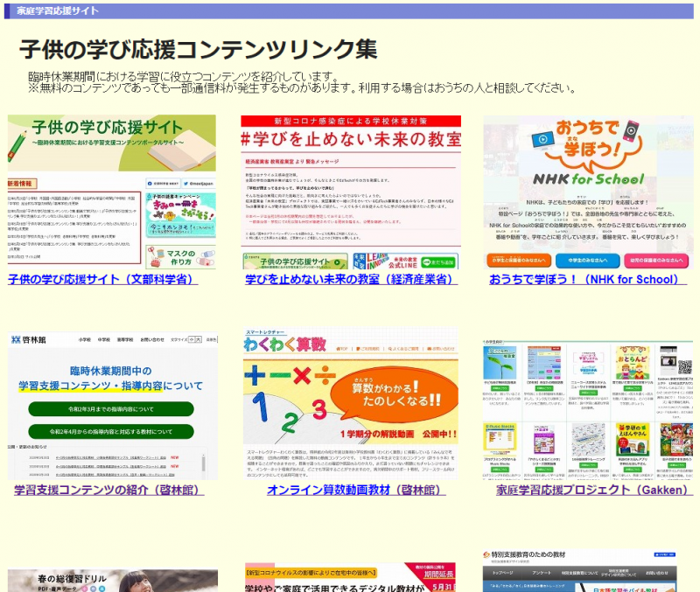Screen dimensions: 700x592
Task: Click the 春の総復習ドリル thumbnail
Action: point(112,581)
